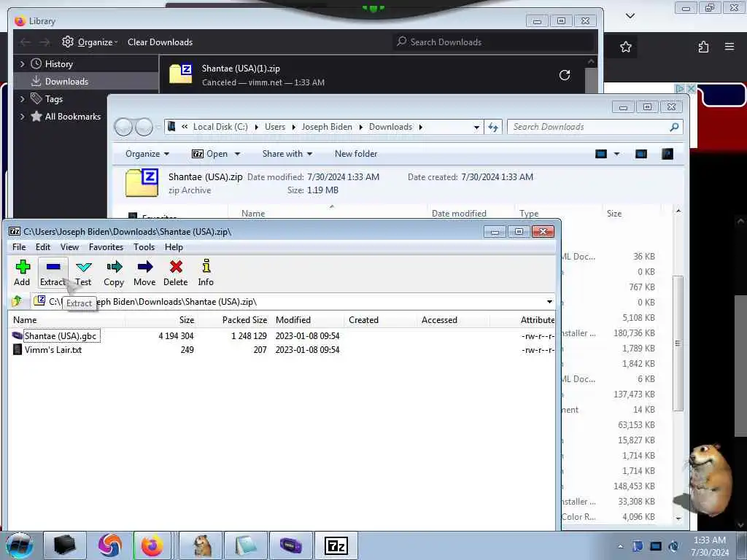Sort Explorer list by Type column
Viewport: 747px width, 560px height.
tap(529, 214)
